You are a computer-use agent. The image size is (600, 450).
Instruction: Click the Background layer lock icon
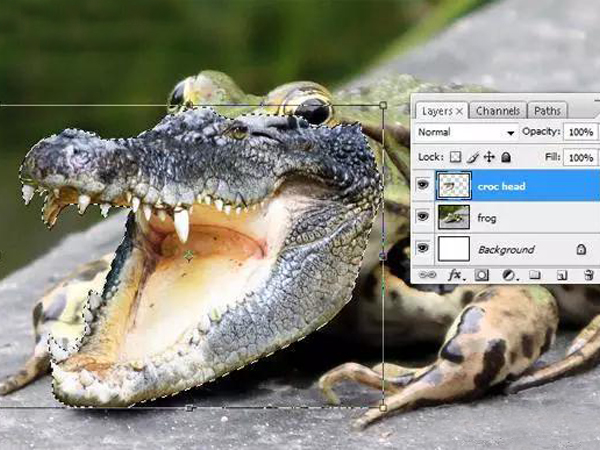pyautogui.click(x=583, y=249)
